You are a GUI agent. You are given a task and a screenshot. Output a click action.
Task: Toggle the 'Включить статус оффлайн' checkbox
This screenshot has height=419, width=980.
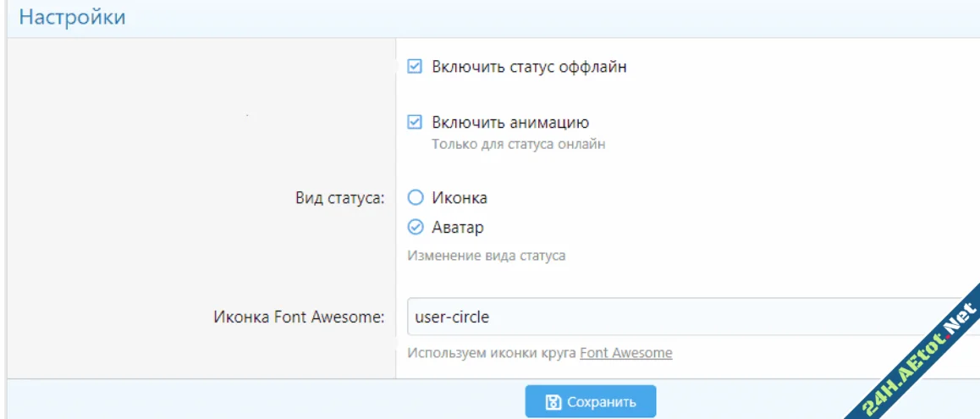tap(415, 67)
